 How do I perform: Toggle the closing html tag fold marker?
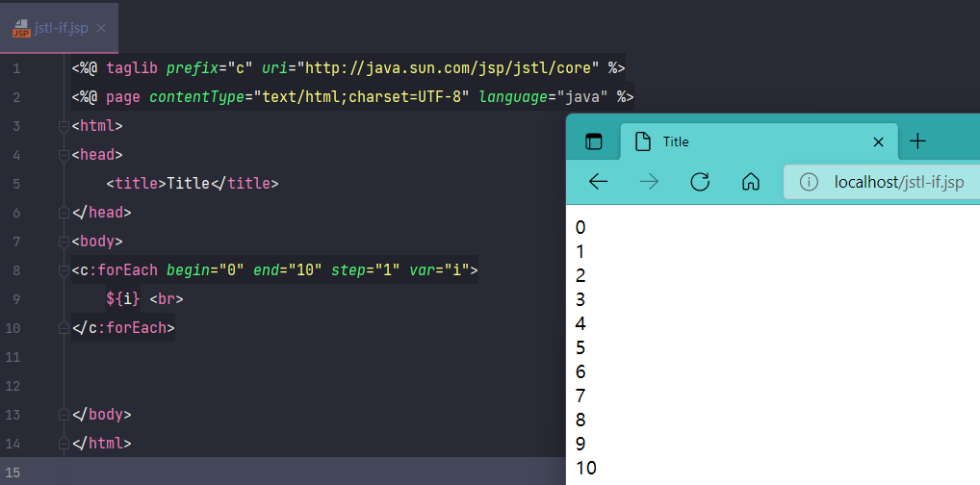coord(64,443)
